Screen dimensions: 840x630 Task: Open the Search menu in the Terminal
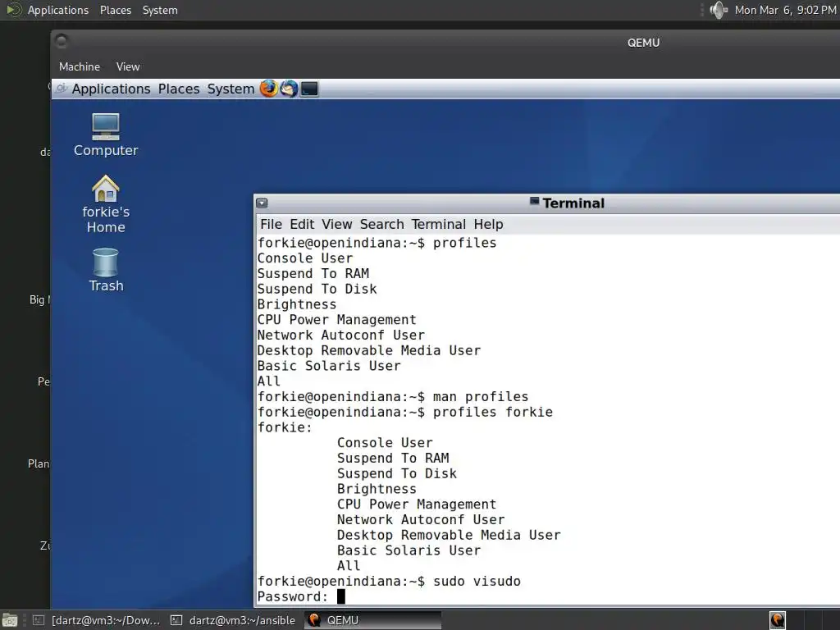point(382,225)
